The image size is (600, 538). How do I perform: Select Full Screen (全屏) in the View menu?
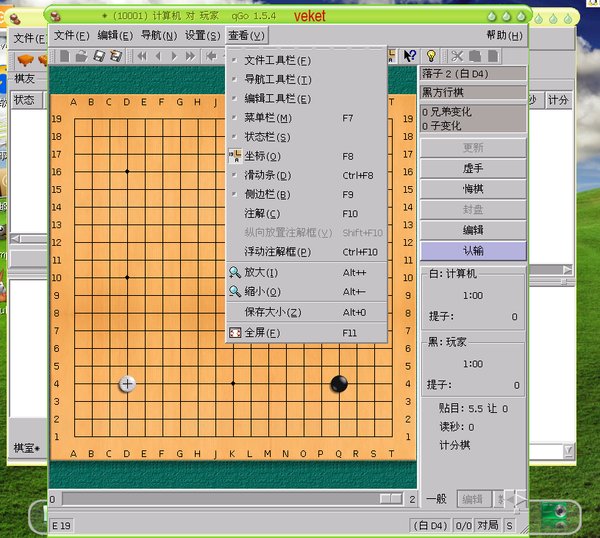click(262, 332)
